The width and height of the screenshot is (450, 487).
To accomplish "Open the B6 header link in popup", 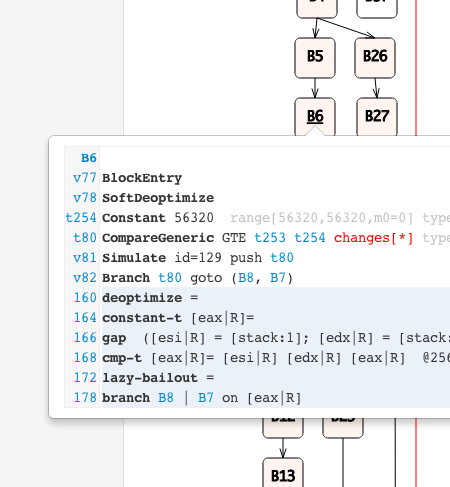I will (x=89, y=158).
